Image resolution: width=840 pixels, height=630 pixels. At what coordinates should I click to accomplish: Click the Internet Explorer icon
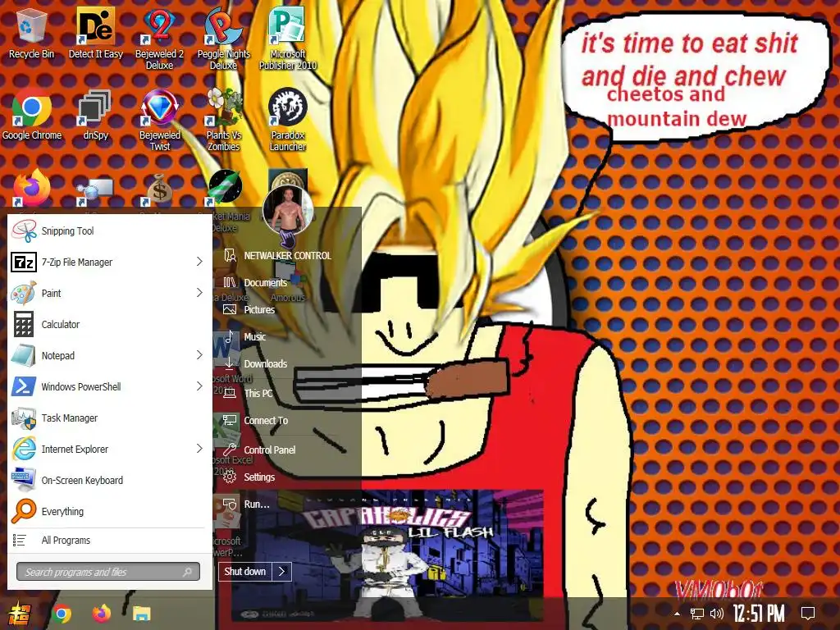[24, 449]
